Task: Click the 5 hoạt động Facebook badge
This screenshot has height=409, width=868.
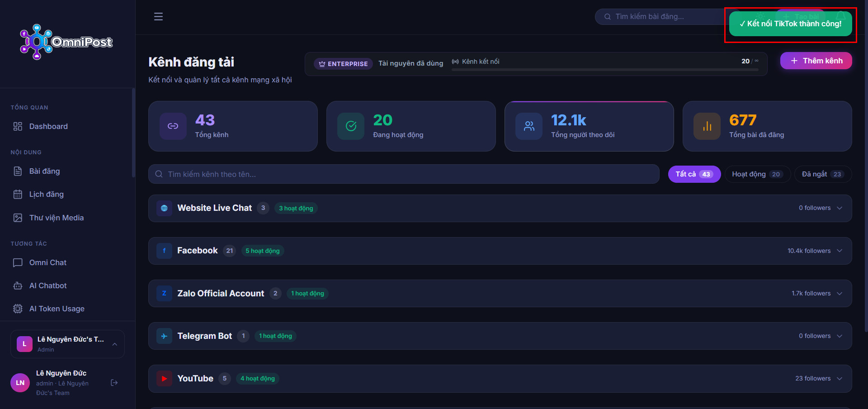Action: click(x=263, y=251)
